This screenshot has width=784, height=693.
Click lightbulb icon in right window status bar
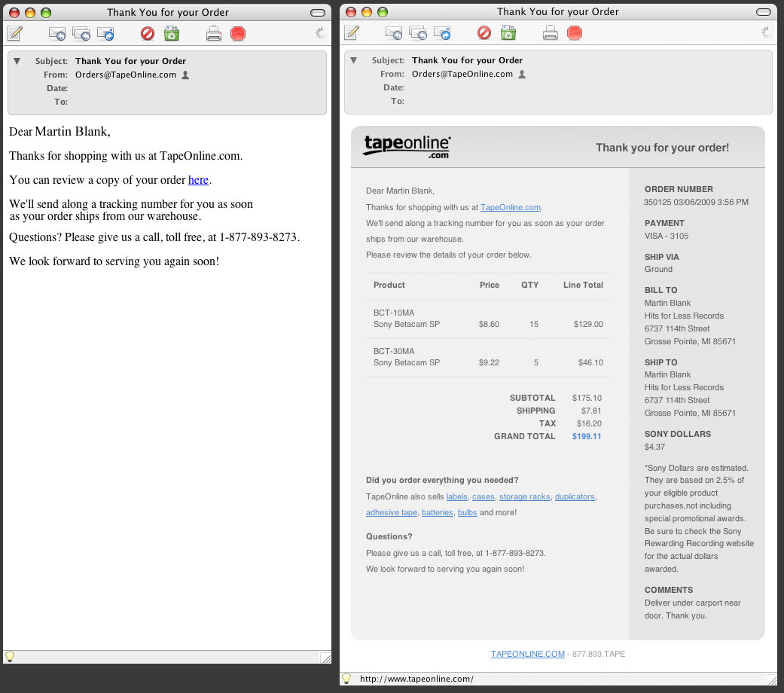pos(346,679)
